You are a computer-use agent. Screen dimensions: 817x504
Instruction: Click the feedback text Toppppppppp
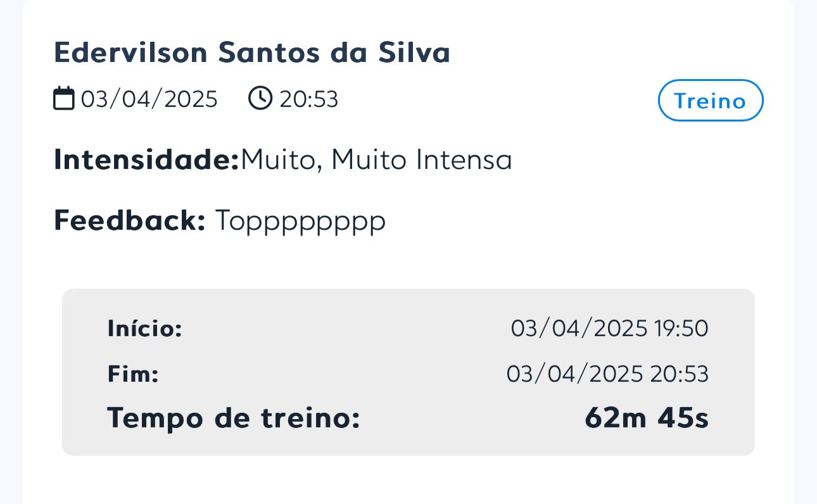click(x=300, y=221)
